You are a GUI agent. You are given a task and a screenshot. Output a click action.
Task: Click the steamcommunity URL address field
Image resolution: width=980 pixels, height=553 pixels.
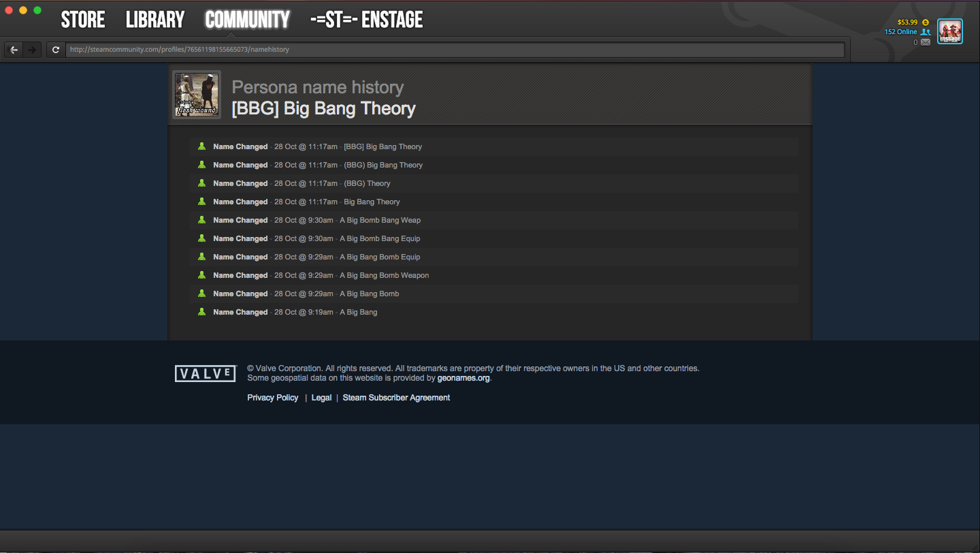[455, 50]
